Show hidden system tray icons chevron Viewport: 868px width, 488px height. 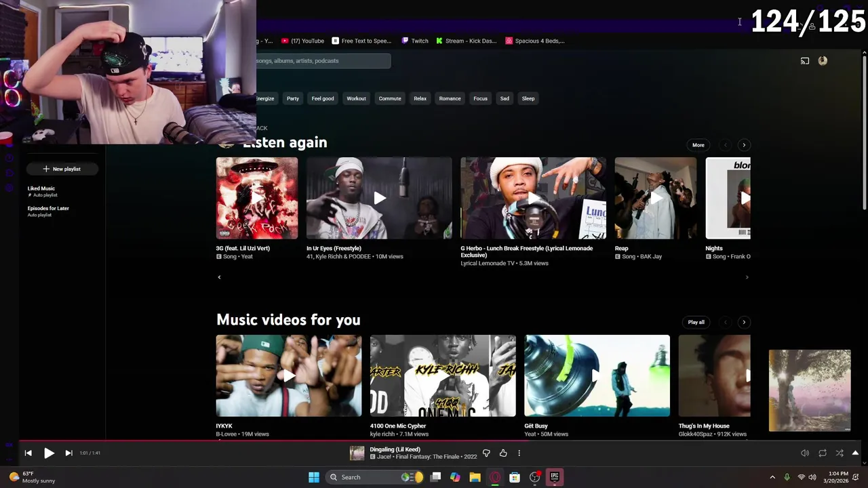click(772, 477)
